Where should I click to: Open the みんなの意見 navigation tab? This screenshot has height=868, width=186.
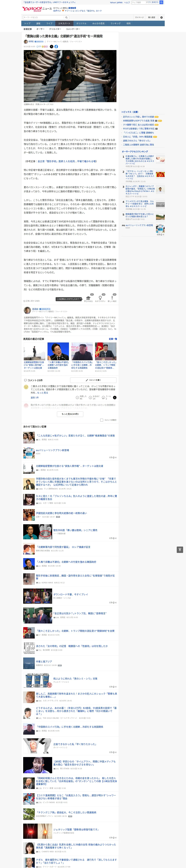pos(99,24)
